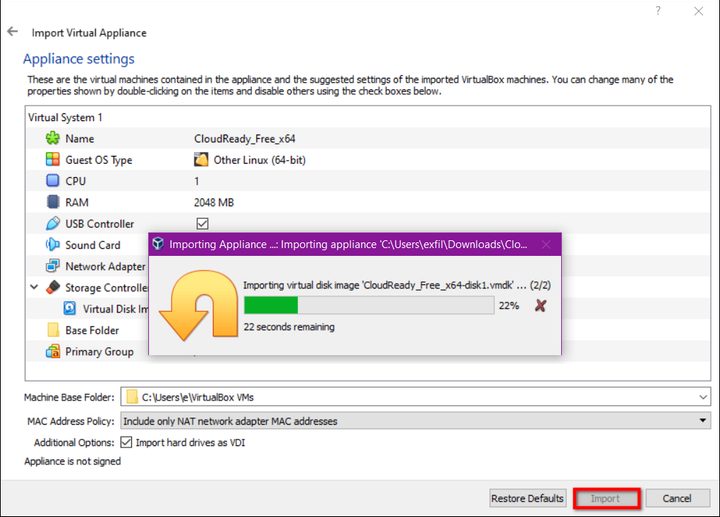Close the Import Virtual Appliance window
Viewport: 720px width, 517px height.
(698, 11)
